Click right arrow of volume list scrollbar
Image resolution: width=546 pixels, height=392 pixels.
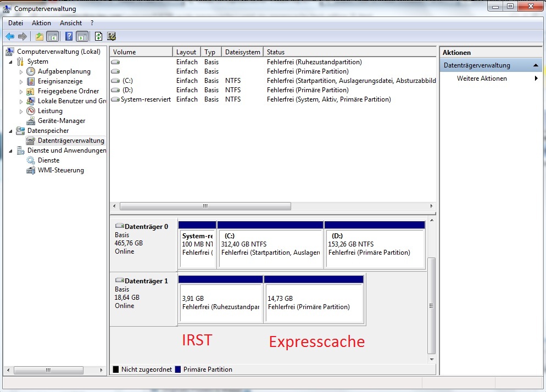pyautogui.click(x=431, y=206)
